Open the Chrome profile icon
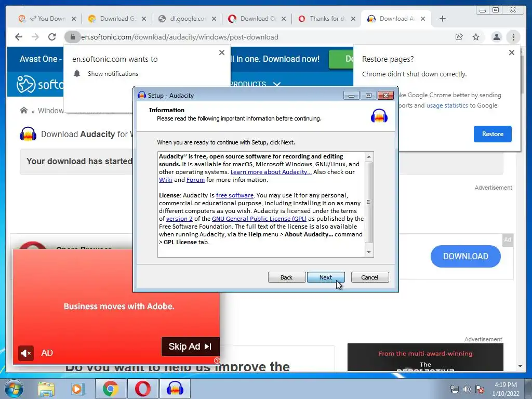This screenshot has height=399, width=532. click(496, 37)
